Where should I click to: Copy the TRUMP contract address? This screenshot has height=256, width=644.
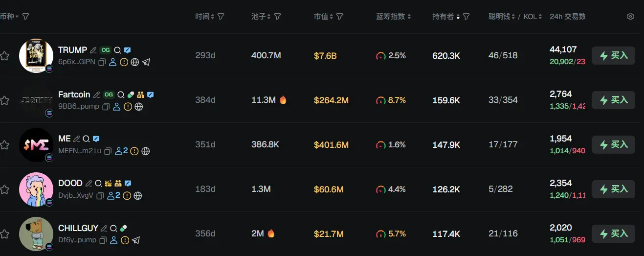pos(102,62)
